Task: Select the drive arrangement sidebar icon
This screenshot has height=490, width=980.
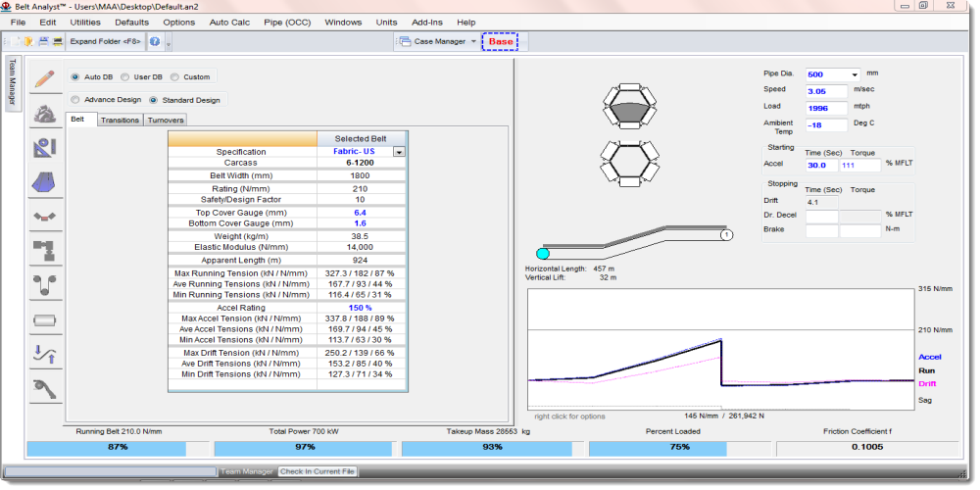Action: click(x=45, y=251)
